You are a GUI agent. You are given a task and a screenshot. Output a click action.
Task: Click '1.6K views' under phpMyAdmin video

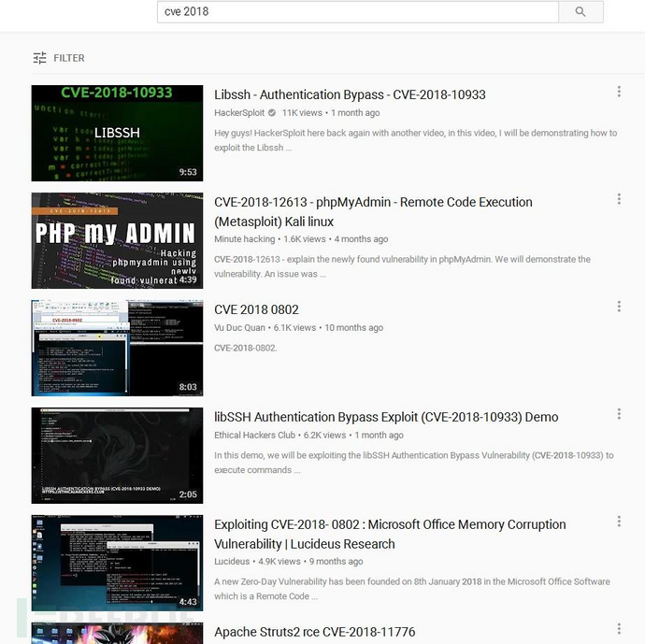point(305,239)
